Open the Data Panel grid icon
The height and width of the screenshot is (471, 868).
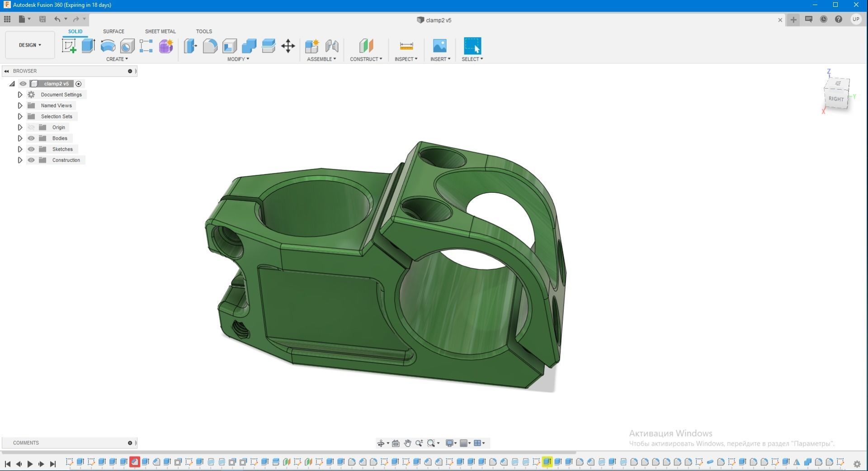pyautogui.click(x=7, y=19)
